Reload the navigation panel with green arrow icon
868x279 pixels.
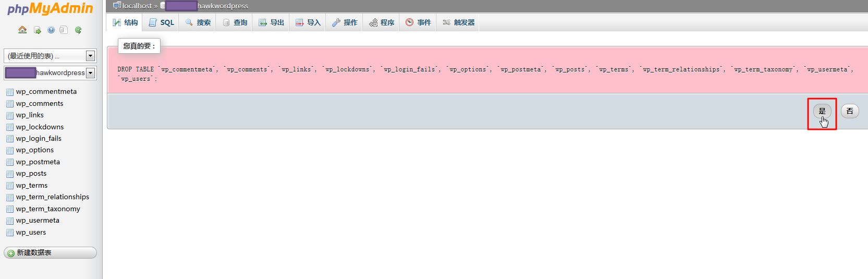click(78, 30)
